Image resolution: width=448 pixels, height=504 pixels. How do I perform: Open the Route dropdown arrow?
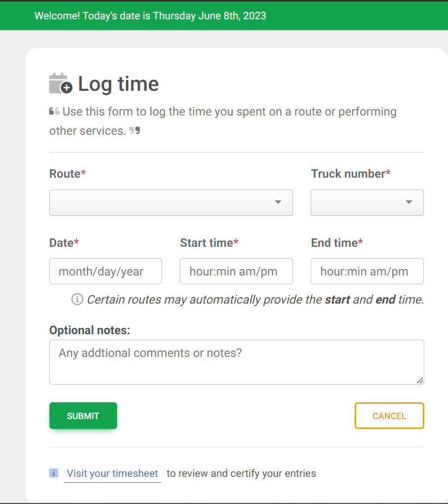click(x=278, y=202)
